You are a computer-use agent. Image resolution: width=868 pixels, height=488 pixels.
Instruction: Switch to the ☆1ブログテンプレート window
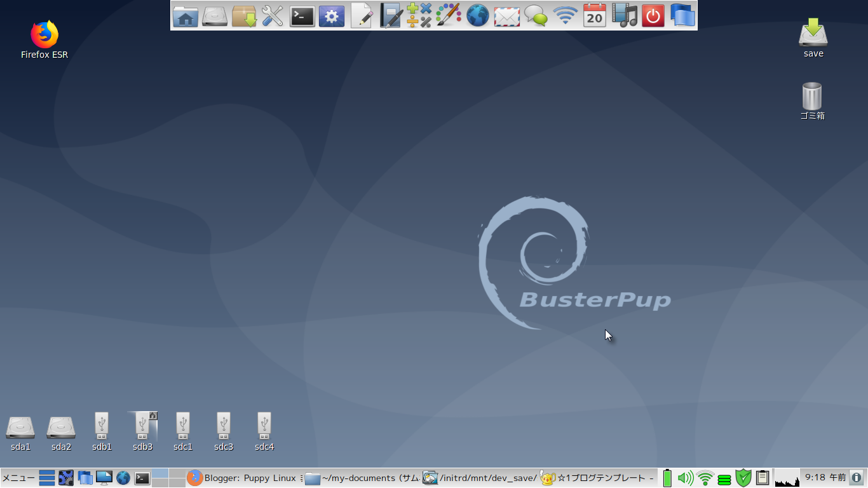598,478
